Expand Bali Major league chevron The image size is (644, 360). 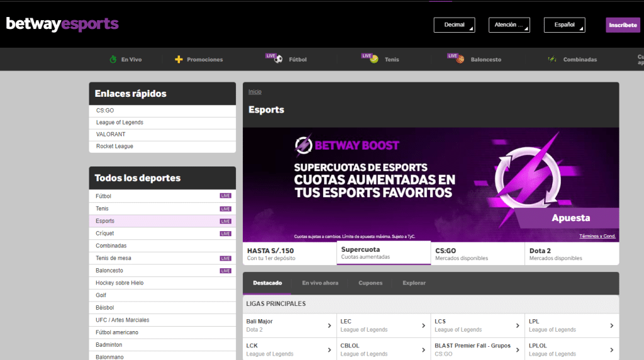330,325
